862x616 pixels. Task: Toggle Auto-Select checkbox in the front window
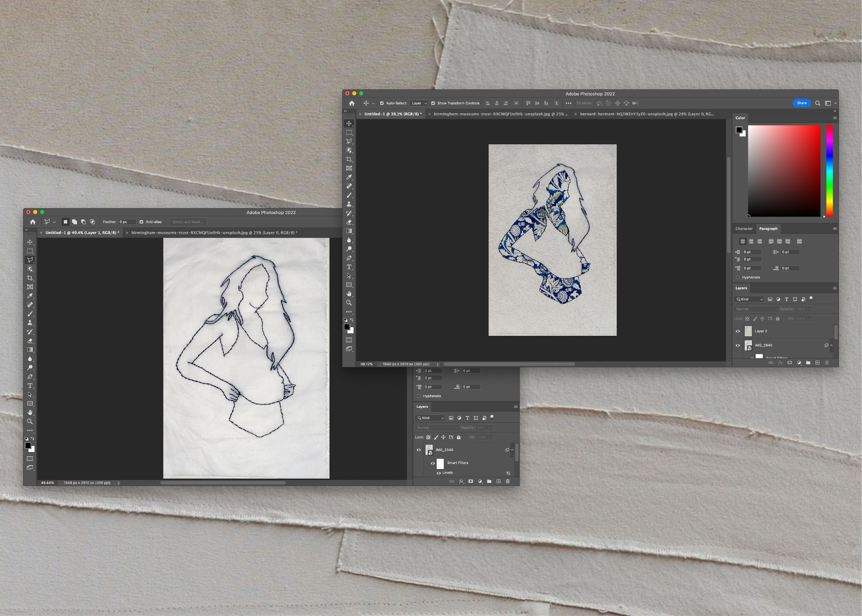click(382, 103)
